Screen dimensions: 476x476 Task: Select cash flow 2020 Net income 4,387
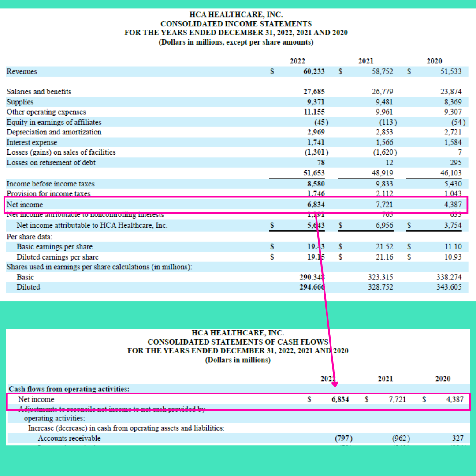point(455,399)
